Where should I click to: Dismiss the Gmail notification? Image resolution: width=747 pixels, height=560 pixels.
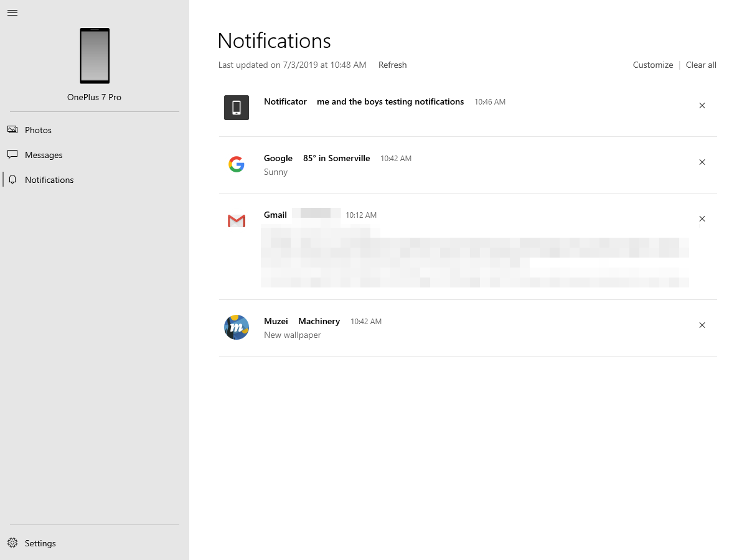click(x=702, y=219)
